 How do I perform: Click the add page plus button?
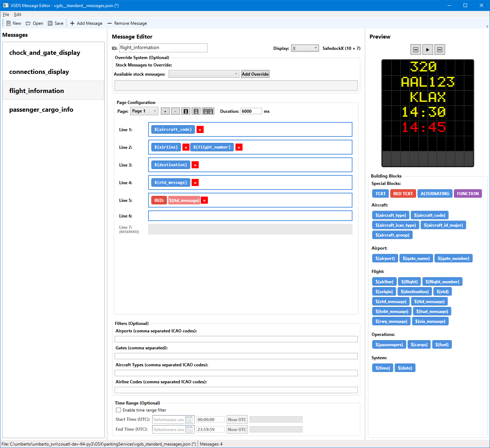[x=165, y=111]
